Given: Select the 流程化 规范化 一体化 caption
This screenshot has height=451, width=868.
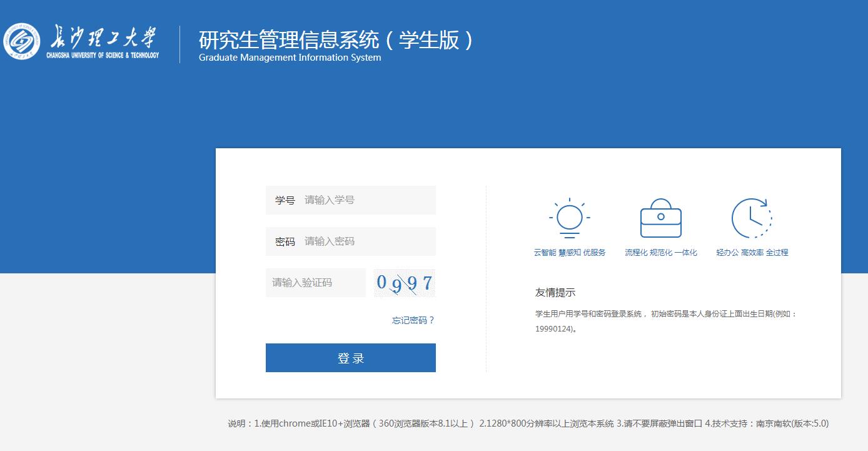Looking at the screenshot, I should (x=660, y=253).
